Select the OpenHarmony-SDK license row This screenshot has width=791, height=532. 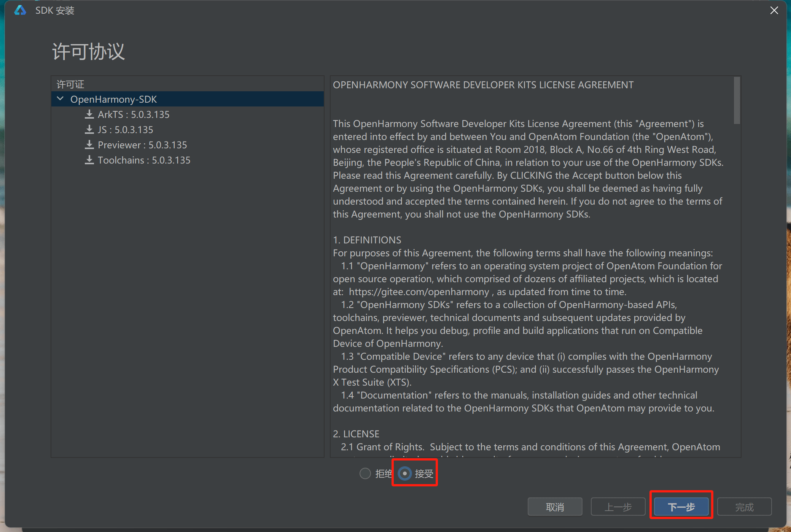[113, 99]
